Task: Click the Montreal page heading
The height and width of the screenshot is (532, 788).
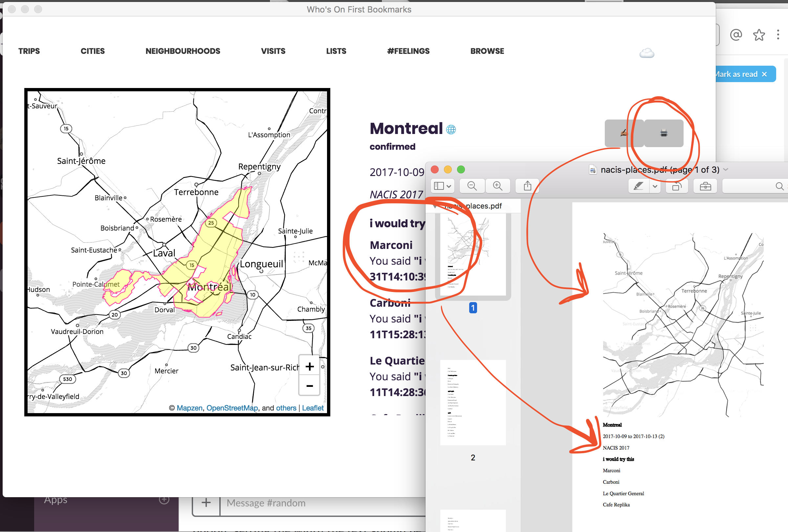Action: pyautogui.click(x=406, y=128)
